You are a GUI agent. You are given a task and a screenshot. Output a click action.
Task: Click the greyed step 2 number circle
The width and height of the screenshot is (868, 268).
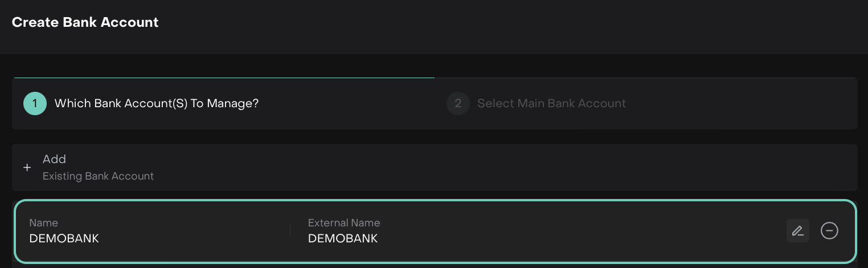coord(458,104)
